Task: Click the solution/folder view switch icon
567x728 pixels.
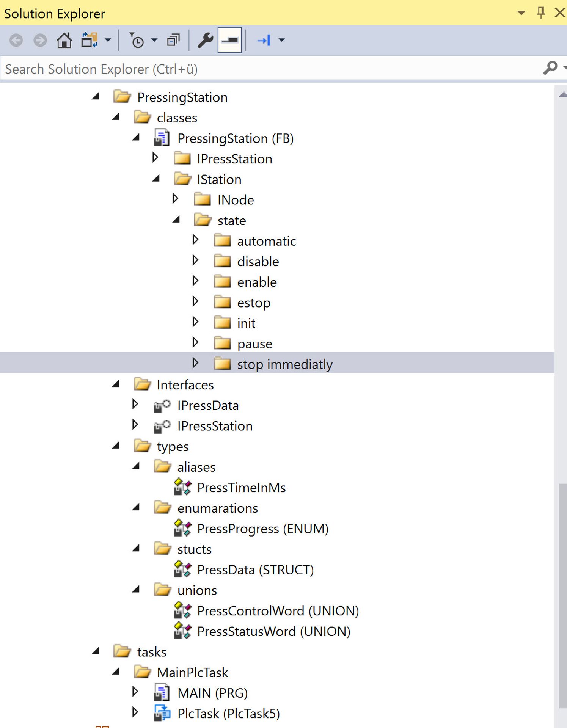Action: (x=90, y=40)
